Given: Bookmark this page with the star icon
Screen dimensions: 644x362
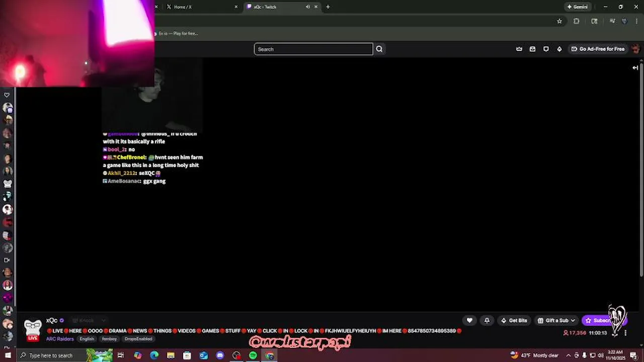Looking at the screenshot, I should tap(559, 21).
